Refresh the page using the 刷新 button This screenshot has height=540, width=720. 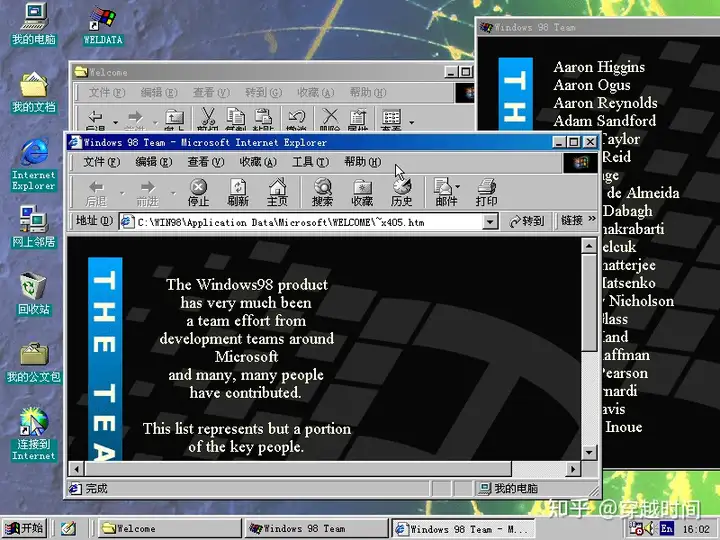coord(238,193)
